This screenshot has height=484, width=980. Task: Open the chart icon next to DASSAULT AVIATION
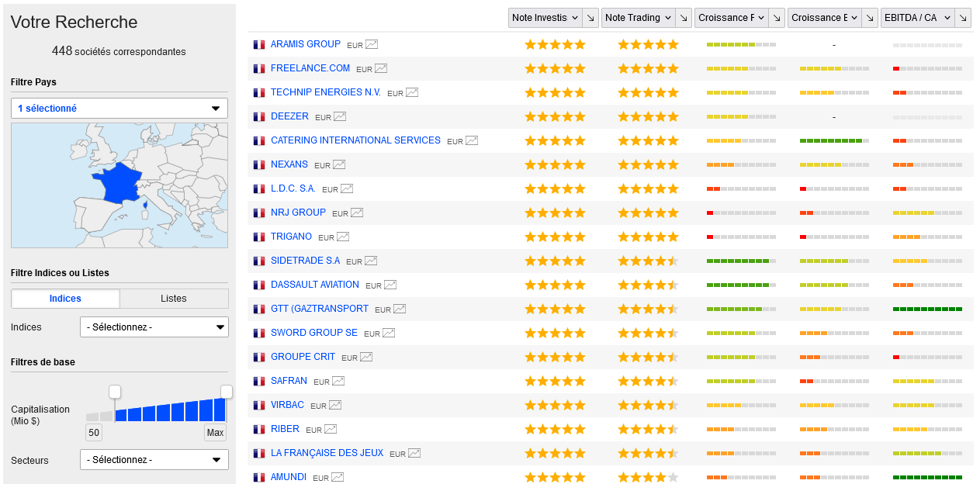coord(390,285)
